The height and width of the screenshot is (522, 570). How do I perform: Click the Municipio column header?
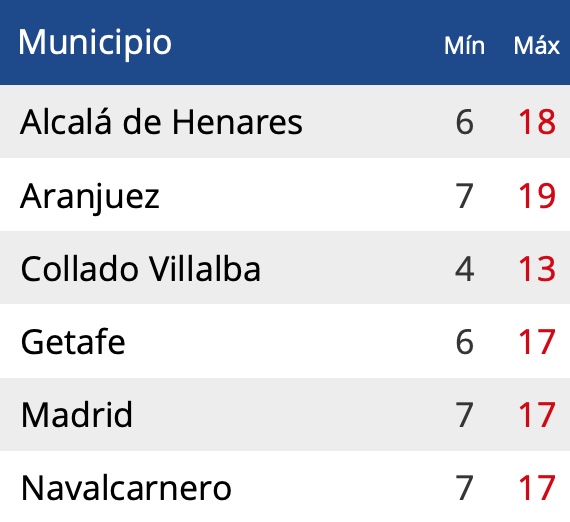[x=95, y=43]
